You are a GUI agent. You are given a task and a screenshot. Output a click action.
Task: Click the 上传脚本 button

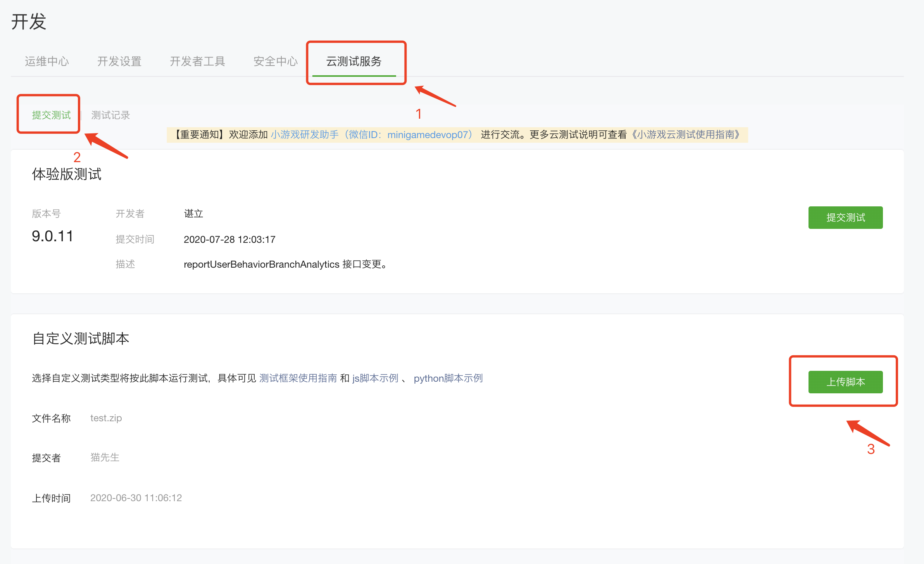tap(845, 382)
